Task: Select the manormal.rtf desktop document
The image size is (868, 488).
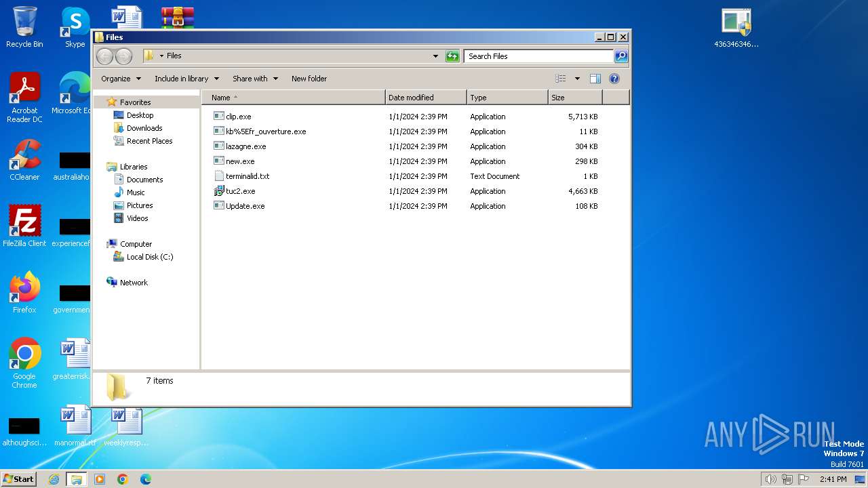Action: click(x=75, y=426)
